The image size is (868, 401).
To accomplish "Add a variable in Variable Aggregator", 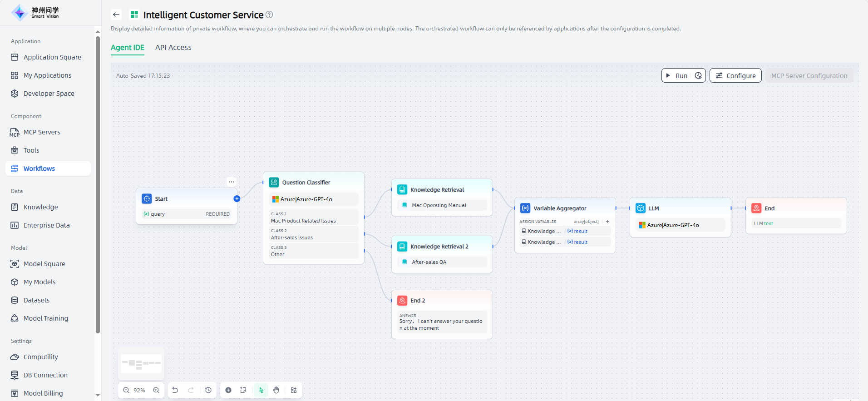I will click(607, 222).
